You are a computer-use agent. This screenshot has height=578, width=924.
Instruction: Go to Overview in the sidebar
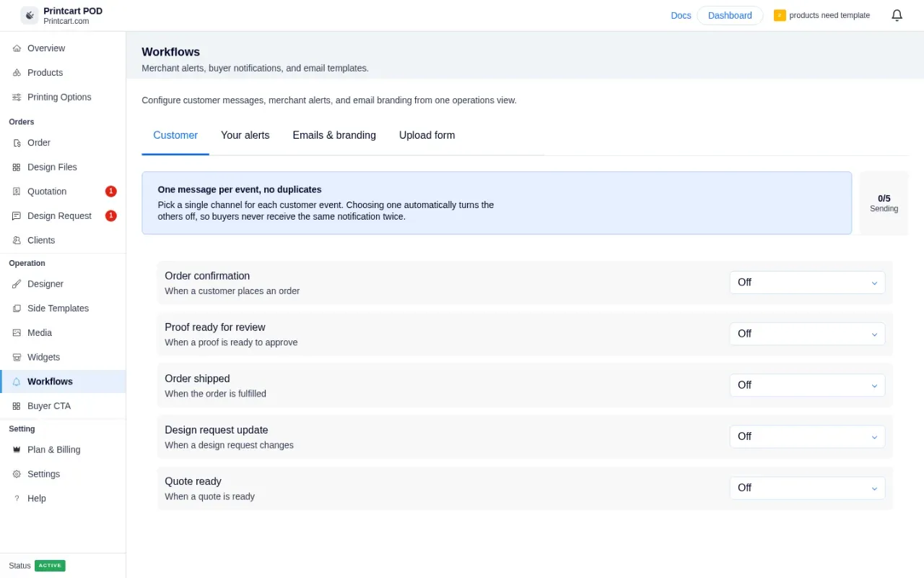point(63,48)
